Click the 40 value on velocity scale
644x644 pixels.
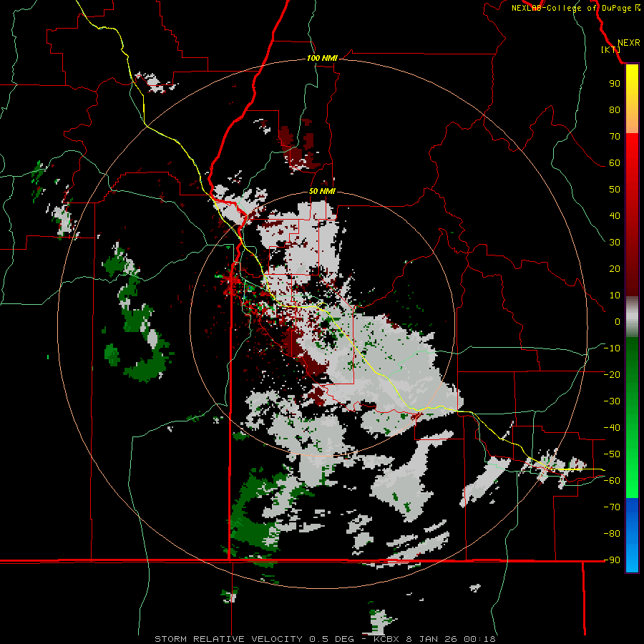tap(615, 216)
